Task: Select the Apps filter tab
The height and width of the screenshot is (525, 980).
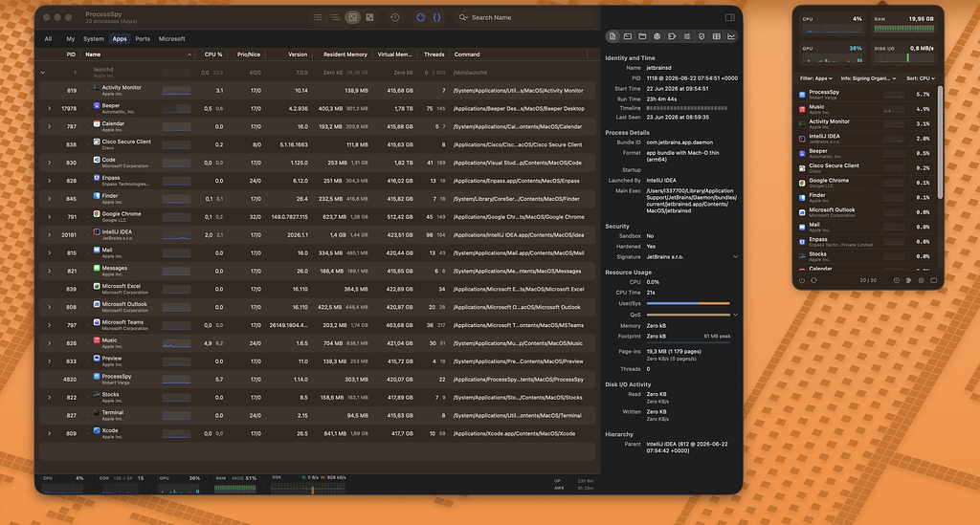Action: point(120,38)
